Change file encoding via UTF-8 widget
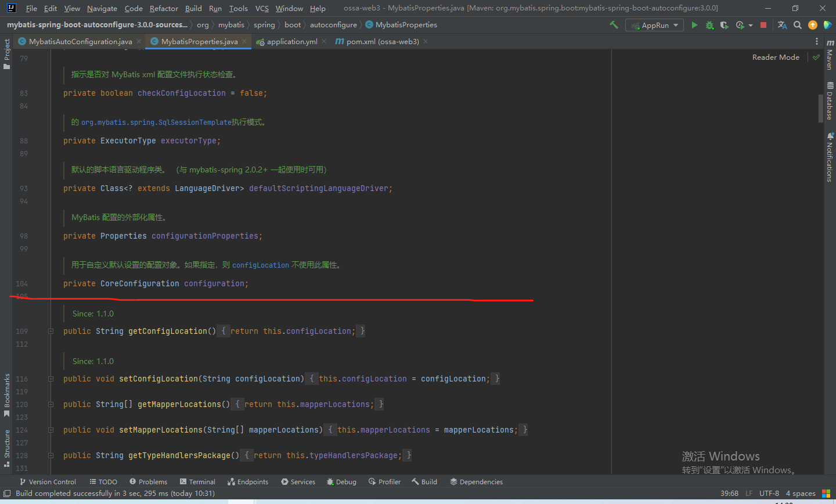 (x=769, y=494)
